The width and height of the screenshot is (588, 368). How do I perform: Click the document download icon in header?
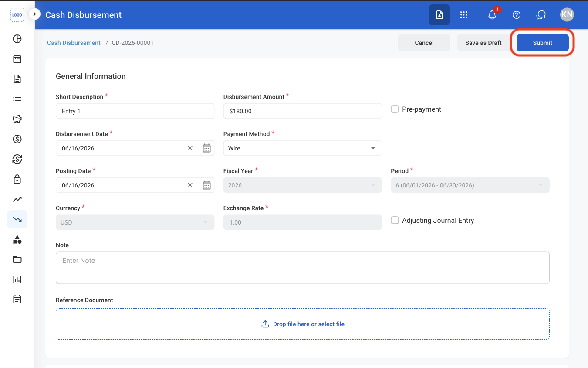click(x=439, y=15)
